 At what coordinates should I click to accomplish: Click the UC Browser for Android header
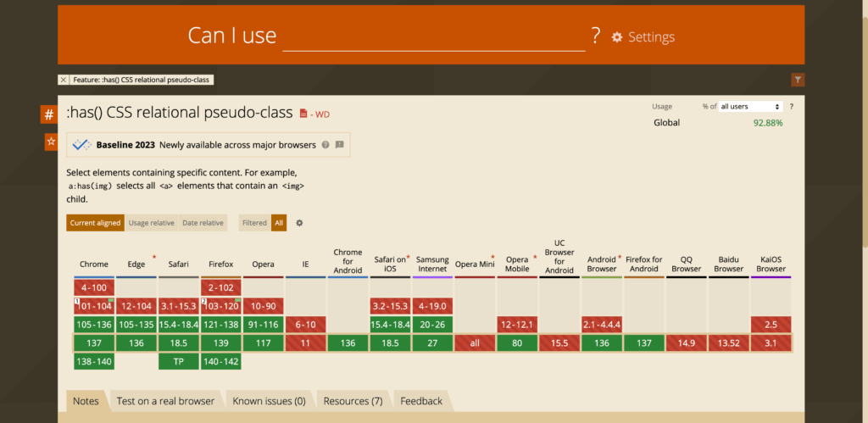click(x=559, y=256)
